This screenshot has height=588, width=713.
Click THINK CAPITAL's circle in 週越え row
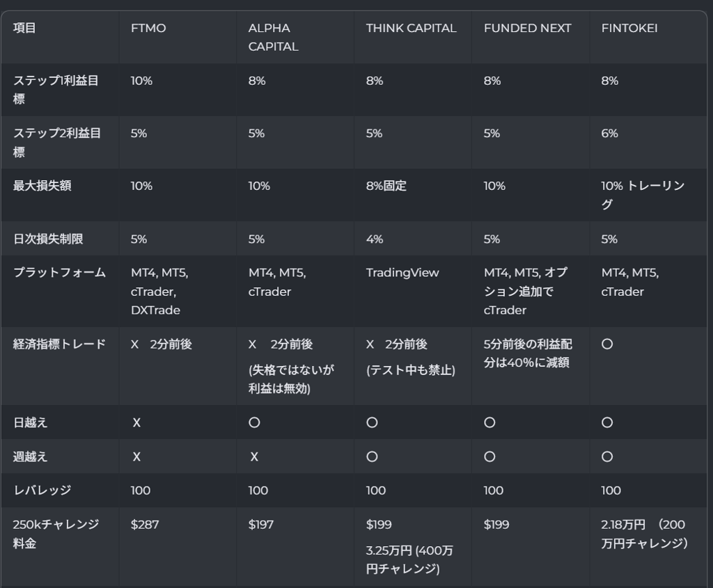coord(372,456)
